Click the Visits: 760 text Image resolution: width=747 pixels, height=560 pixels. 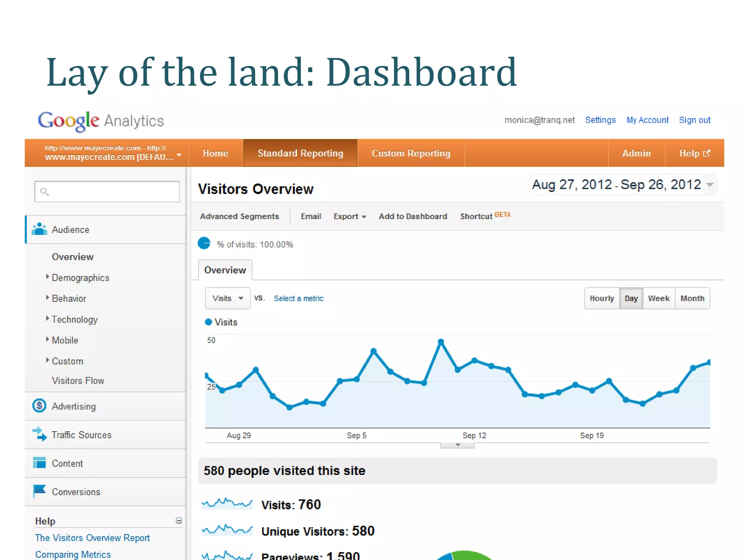click(291, 505)
